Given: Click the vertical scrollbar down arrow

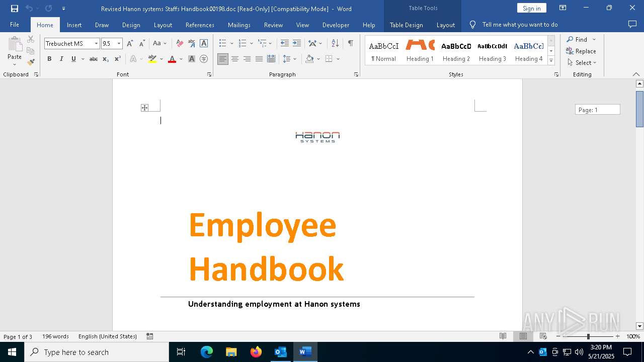Looking at the screenshot, I should (639, 326).
